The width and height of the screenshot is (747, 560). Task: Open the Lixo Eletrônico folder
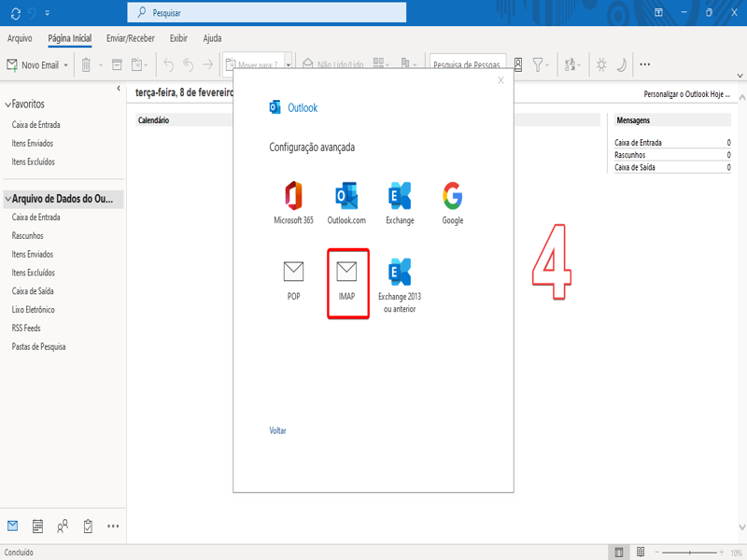(34, 310)
